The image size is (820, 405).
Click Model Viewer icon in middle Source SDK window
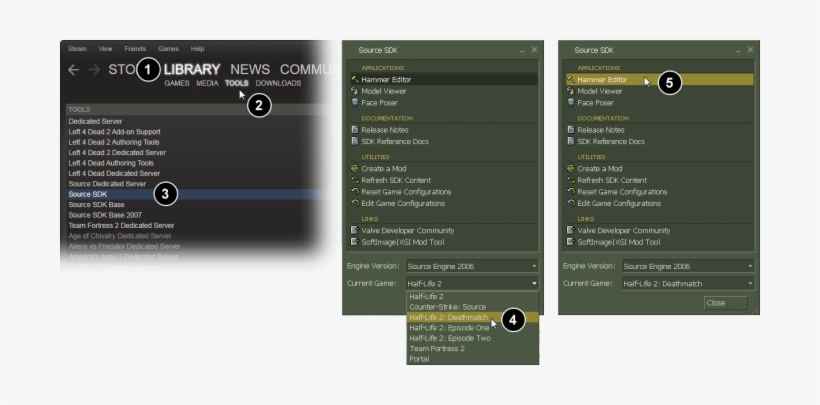[x=355, y=91]
